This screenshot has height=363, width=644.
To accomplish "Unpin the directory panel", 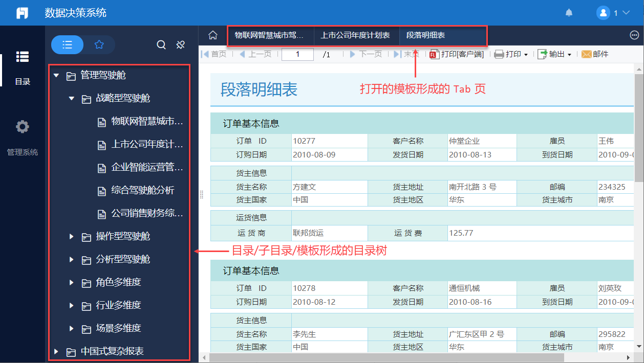I will tap(180, 45).
